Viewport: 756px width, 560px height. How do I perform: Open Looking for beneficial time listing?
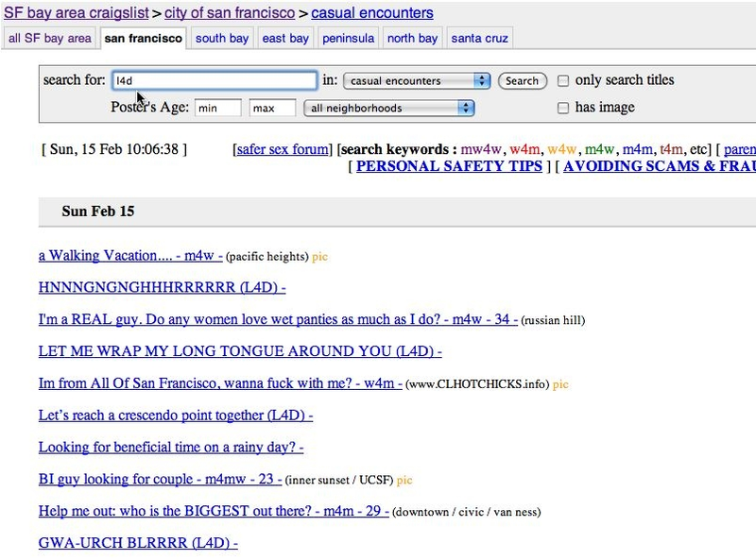click(x=171, y=448)
